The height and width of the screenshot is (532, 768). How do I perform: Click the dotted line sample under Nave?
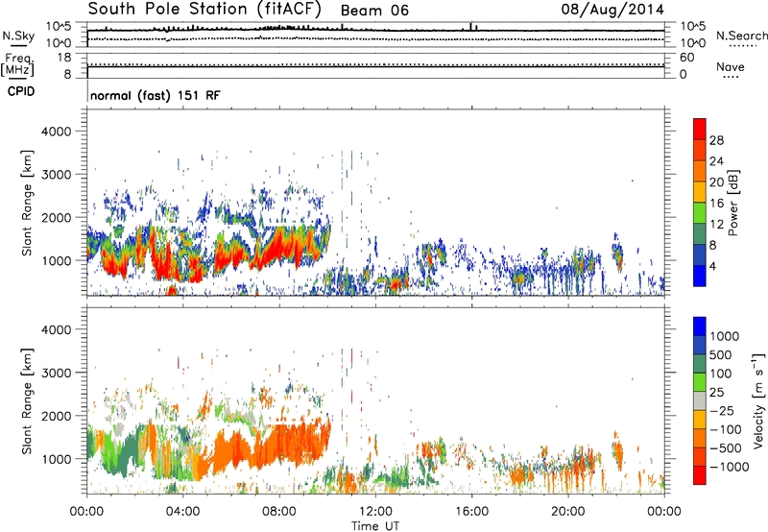pyautogui.click(x=731, y=77)
